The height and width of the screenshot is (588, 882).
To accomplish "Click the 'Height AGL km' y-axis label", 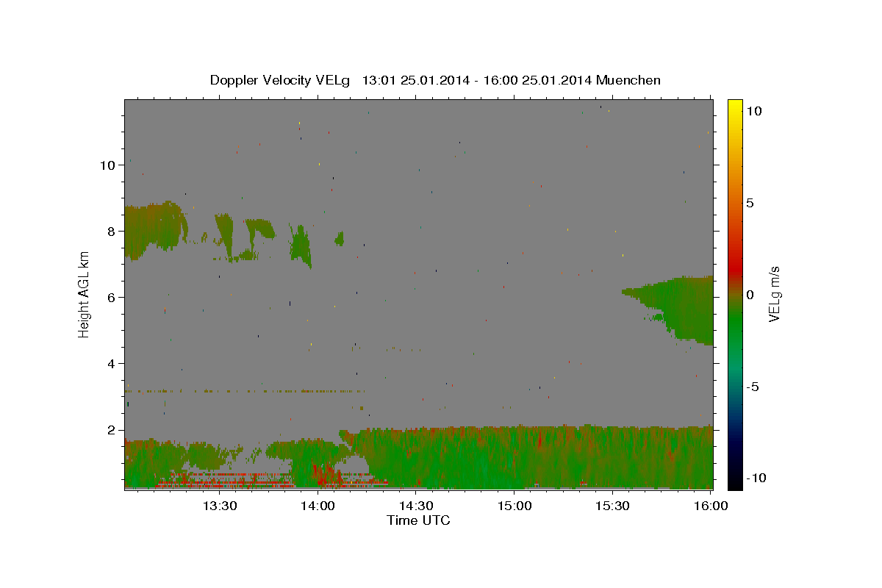I will tap(84, 294).
